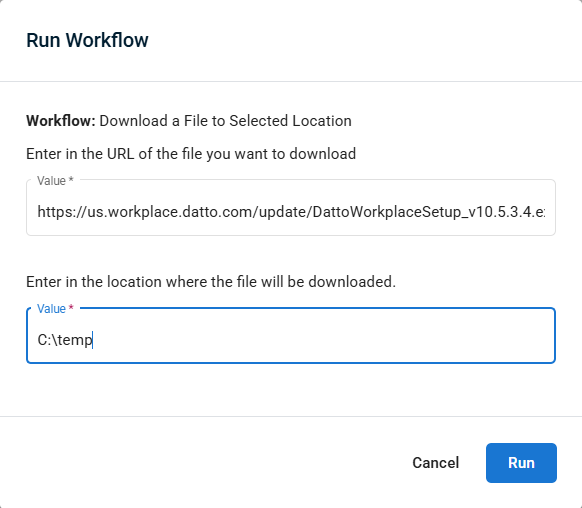
Task: Click the blue Run button
Action: [x=521, y=463]
